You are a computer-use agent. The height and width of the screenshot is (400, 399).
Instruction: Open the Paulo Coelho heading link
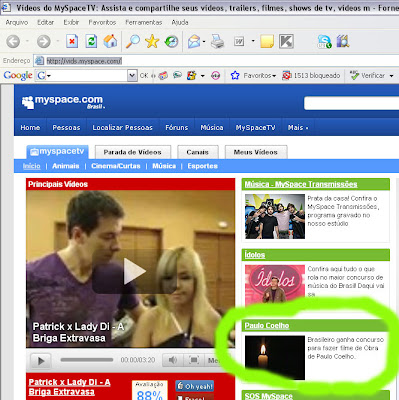point(267,326)
